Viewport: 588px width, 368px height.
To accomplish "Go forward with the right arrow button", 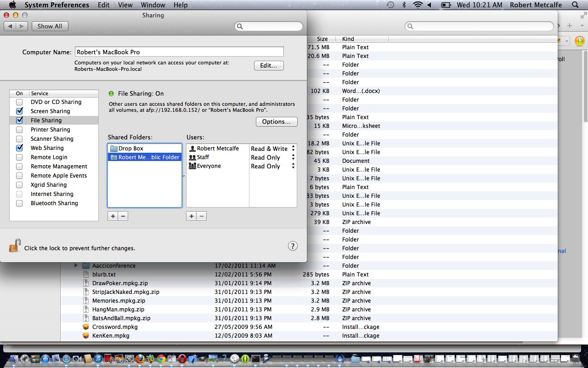I will pos(22,26).
